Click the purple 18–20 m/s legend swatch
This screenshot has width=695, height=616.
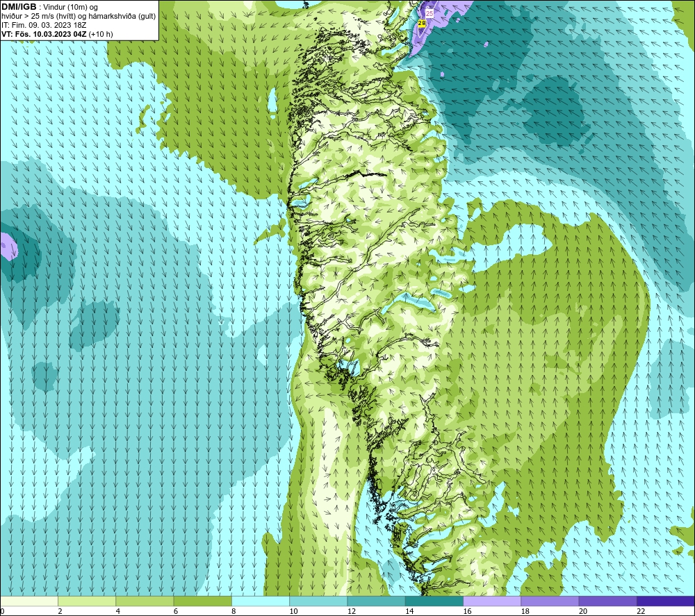[550, 601]
